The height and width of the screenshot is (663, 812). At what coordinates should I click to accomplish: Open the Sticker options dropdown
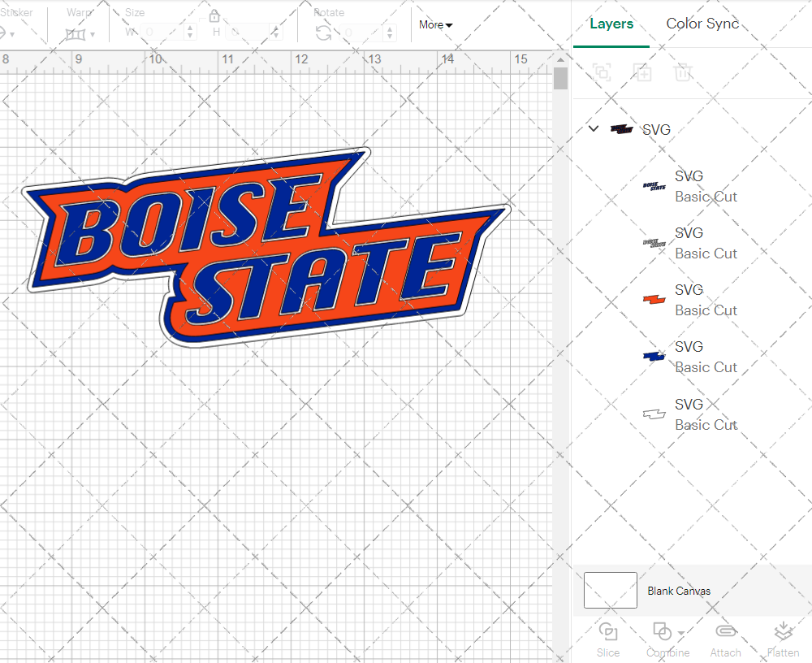click(x=10, y=34)
